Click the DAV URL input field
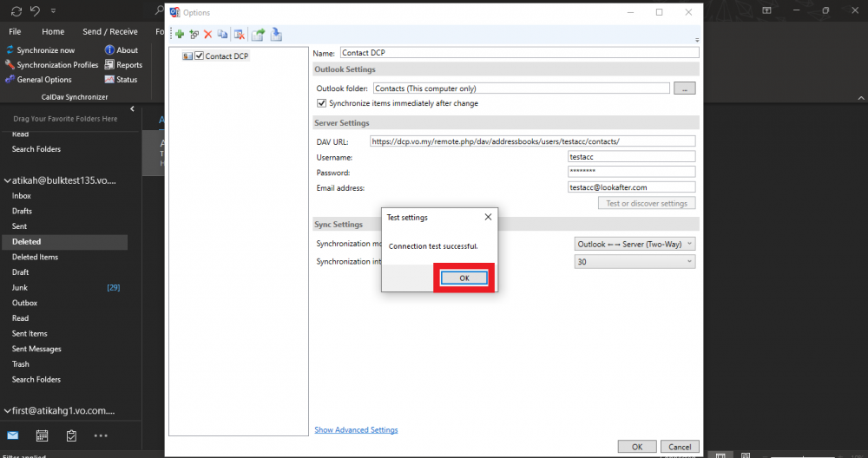The height and width of the screenshot is (458, 868). point(531,141)
